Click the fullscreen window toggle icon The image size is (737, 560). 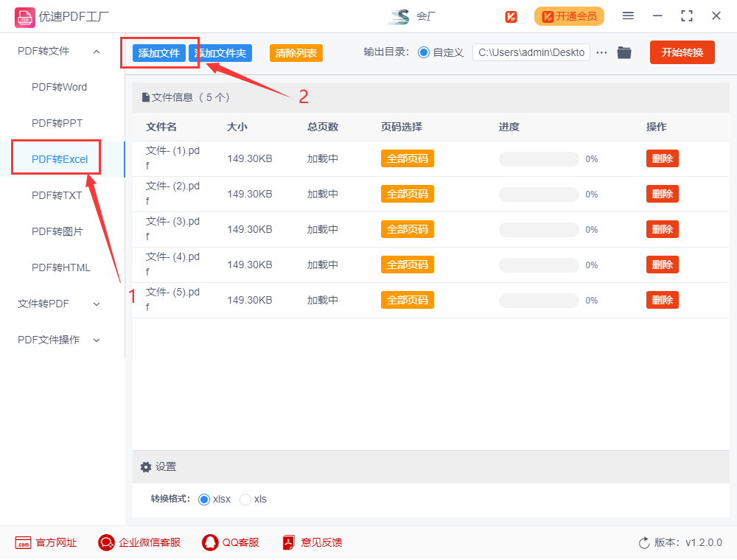coord(687,16)
